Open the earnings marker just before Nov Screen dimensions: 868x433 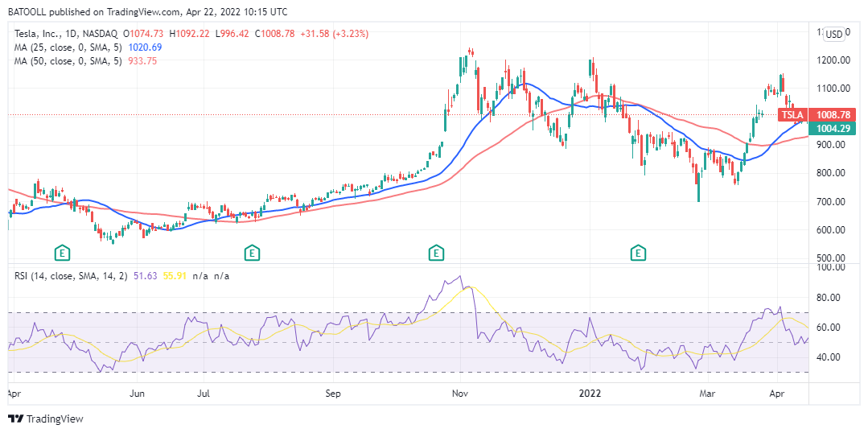click(x=437, y=254)
